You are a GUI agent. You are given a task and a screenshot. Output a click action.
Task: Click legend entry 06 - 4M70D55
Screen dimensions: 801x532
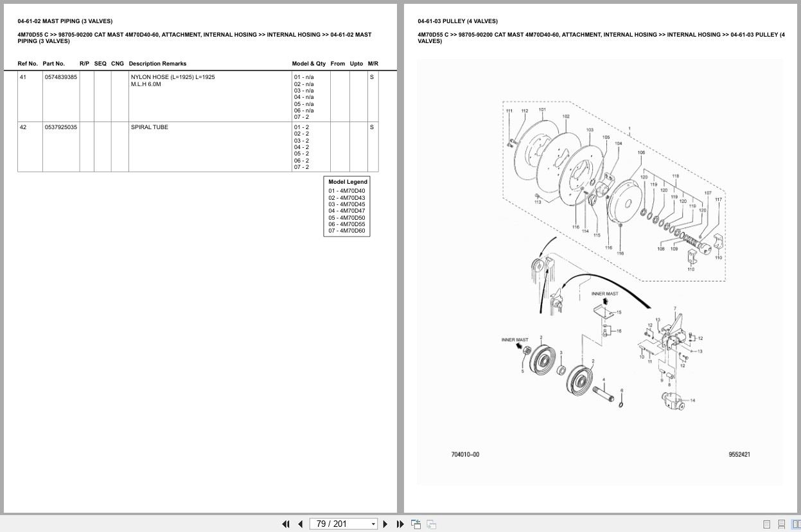tap(347, 224)
